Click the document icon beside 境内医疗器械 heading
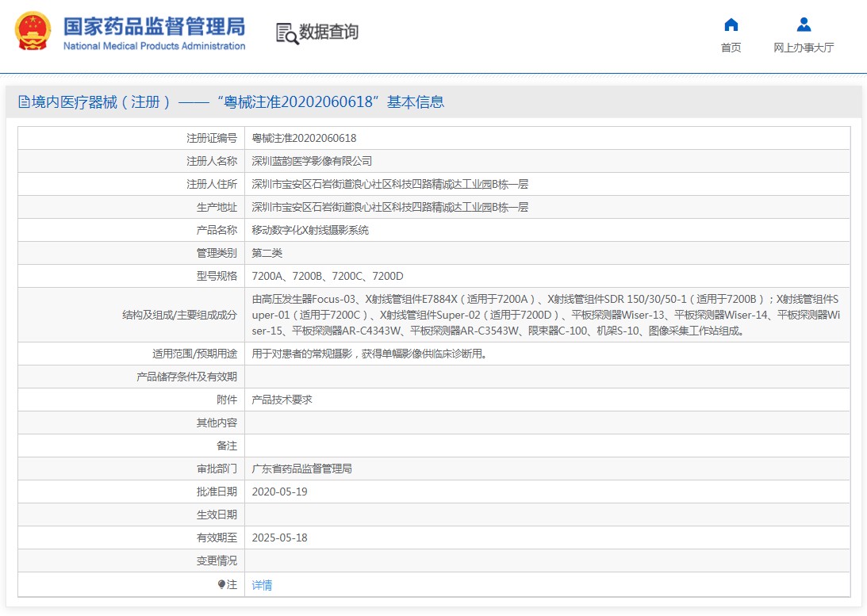Screen dimensions: 867x616 click(x=24, y=102)
